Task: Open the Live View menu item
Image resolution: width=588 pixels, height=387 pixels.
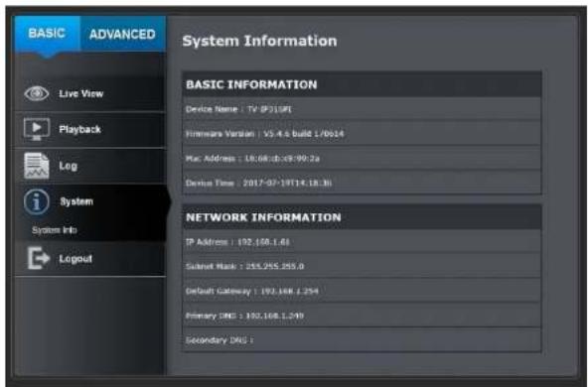Action: point(90,93)
